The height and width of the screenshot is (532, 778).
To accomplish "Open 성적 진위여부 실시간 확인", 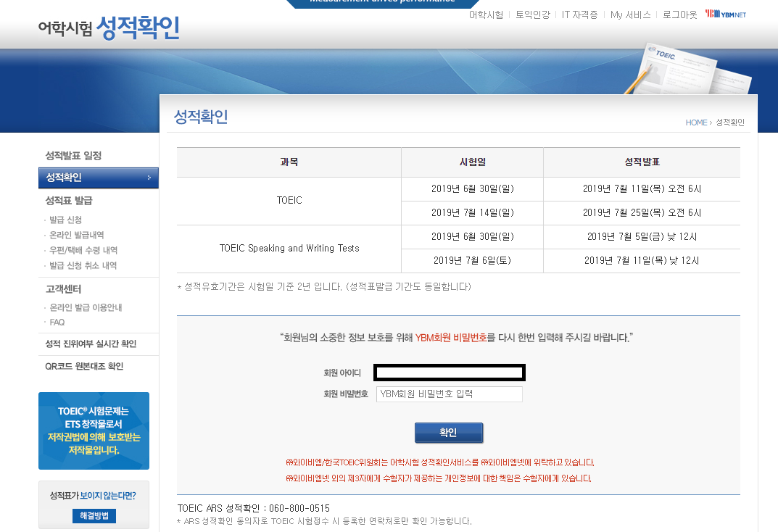I will 91,344.
